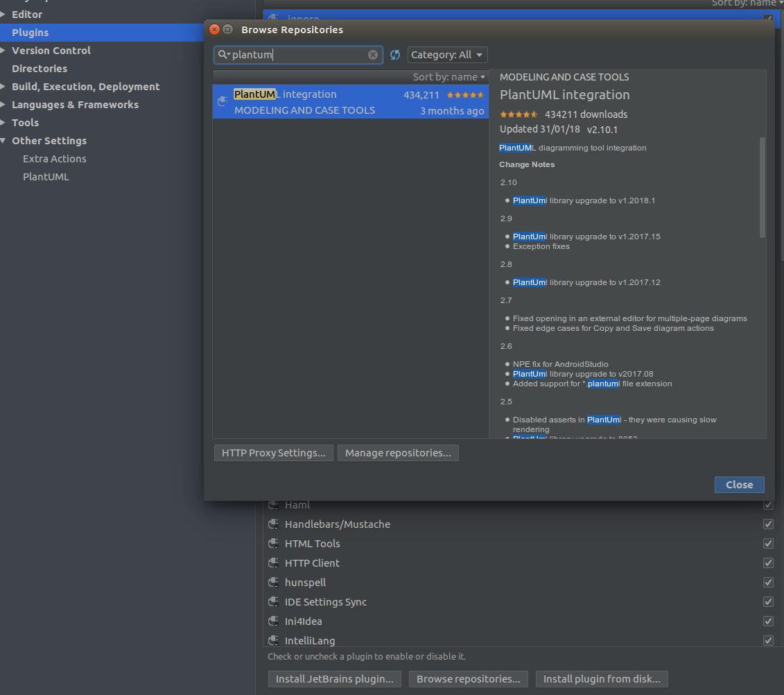Click Manage repositories button
This screenshot has height=695, width=784.
(398, 453)
